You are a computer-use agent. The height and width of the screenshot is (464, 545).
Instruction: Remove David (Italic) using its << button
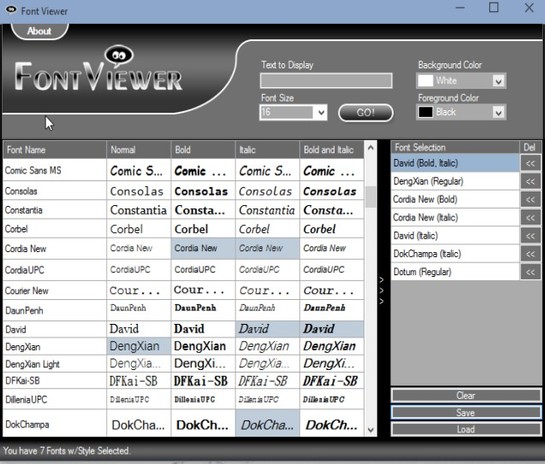coord(530,236)
